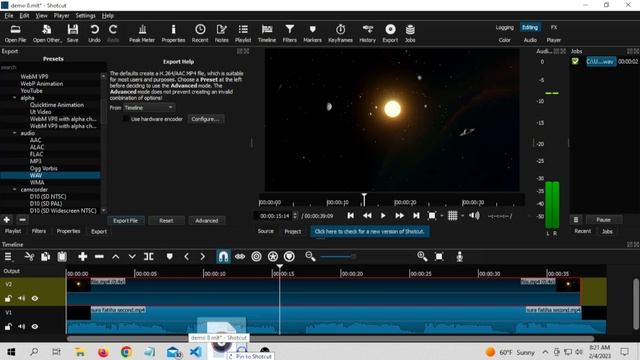Screen dimensions: 640x360
Task: Ripple delete with the timeline minus icon
Action: [99, 257]
